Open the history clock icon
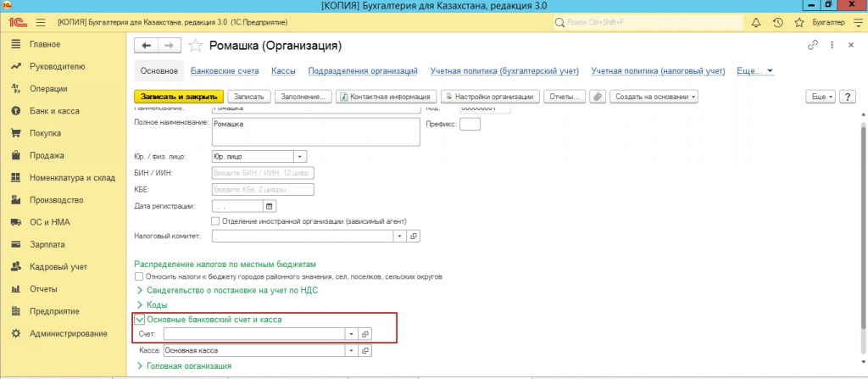The height and width of the screenshot is (379, 868). click(778, 23)
